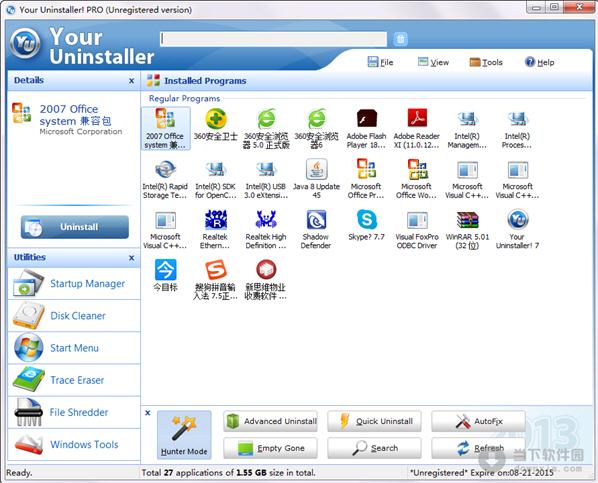
Task: Close the bottom action toolbar
Action: pos(148,413)
